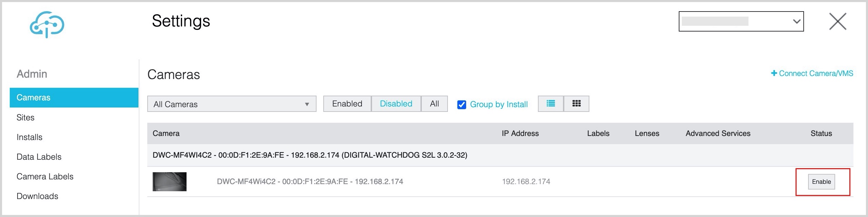Click the Advanced Services column header
The image size is (868, 217).
718,133
